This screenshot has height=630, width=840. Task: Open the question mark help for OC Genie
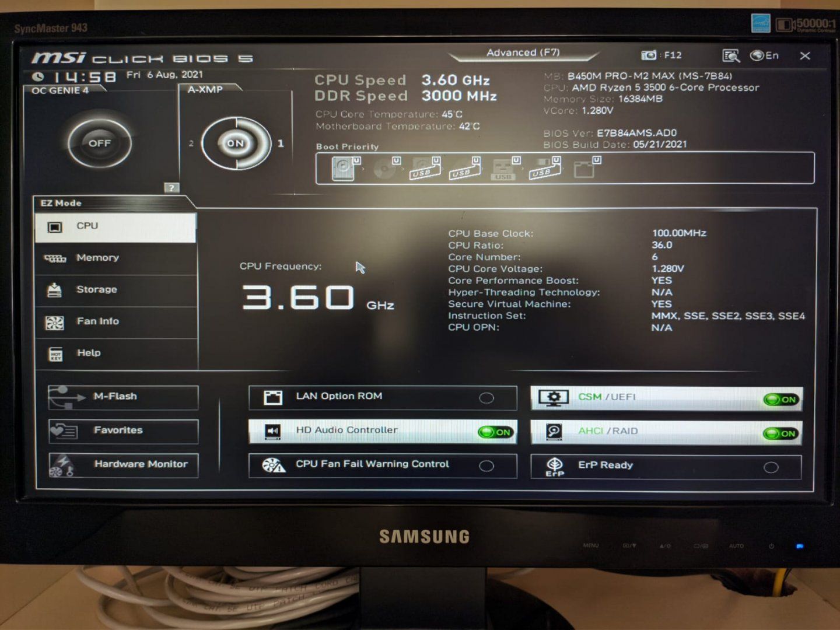tap(171, 188)
